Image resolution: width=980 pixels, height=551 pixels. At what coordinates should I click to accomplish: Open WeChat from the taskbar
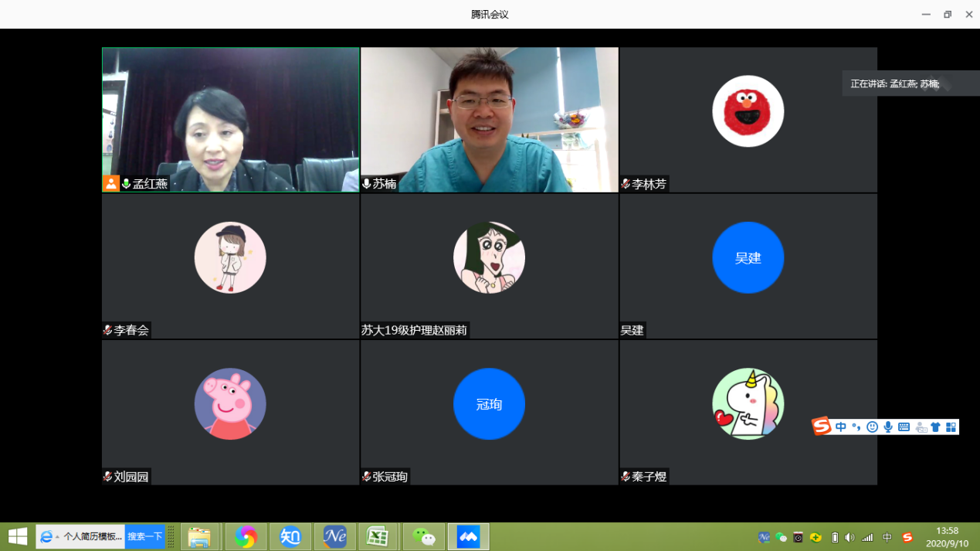coord(423,536)
